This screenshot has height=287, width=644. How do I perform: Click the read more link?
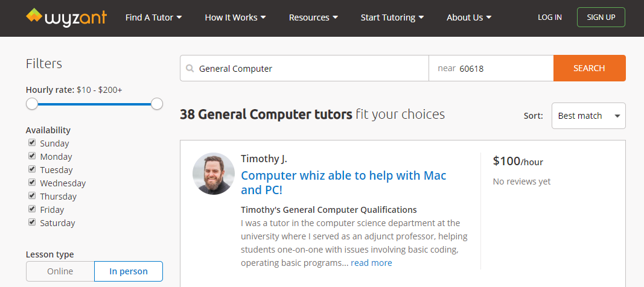click(371, 263)
